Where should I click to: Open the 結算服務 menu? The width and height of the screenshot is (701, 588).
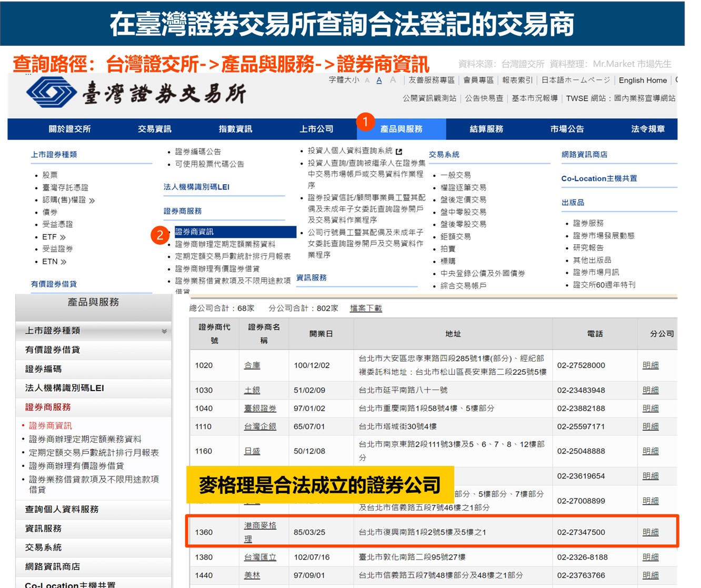pos(486,129)
